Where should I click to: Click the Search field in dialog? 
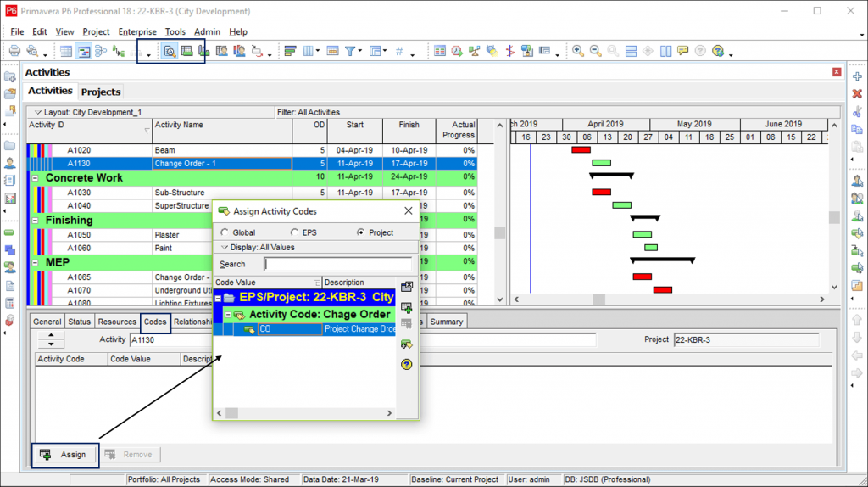pos(338,264)
